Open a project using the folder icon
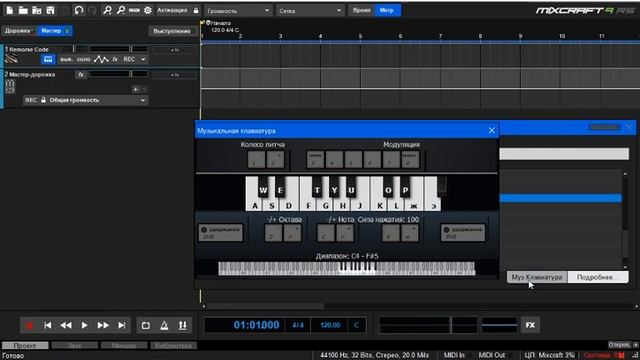This screenshot has height=360, width=640. coord(23,10)
